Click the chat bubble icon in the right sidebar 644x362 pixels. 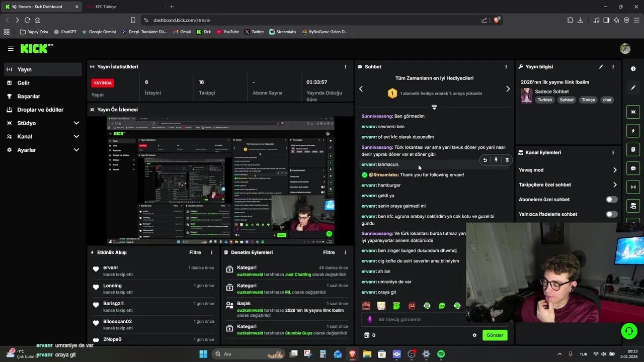tap(633, 168)
